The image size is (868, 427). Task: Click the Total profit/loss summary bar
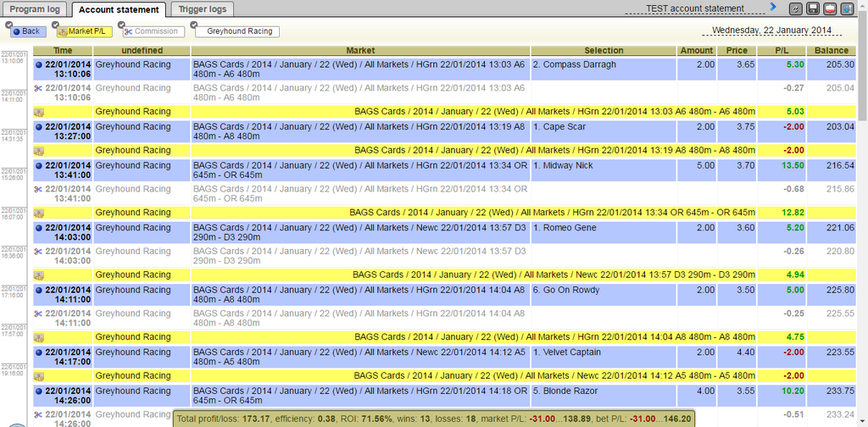pos(433,419)
